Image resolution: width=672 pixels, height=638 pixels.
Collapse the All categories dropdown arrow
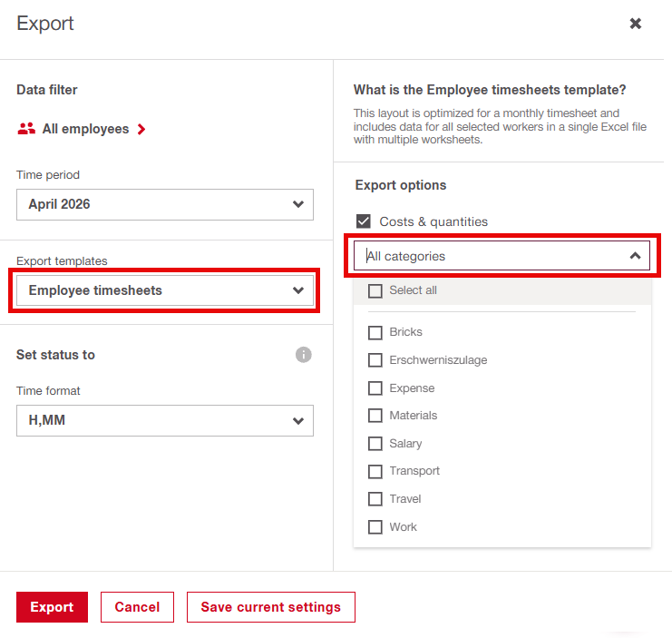635,256
